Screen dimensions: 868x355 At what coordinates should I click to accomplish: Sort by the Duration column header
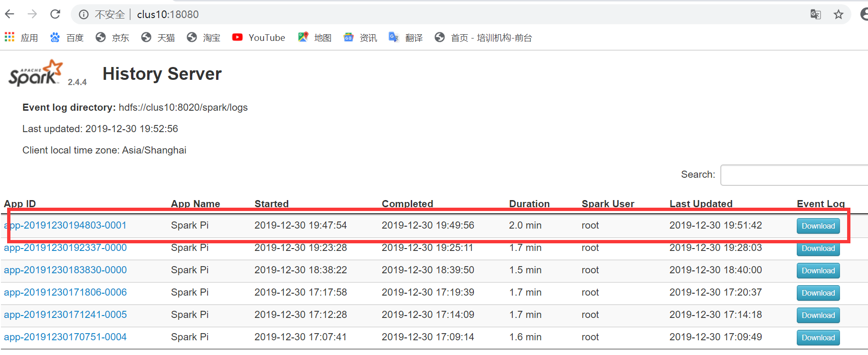point(529,204)
